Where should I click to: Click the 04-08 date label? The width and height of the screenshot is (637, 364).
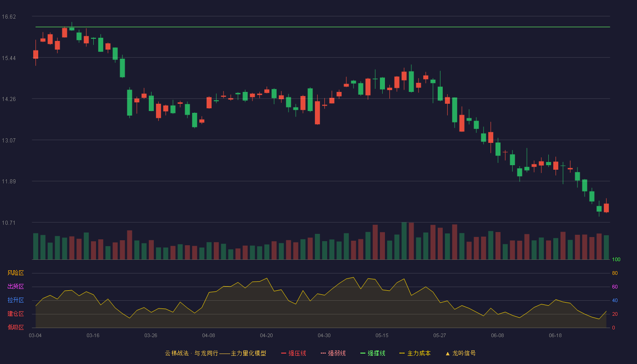tap(208, 335)
